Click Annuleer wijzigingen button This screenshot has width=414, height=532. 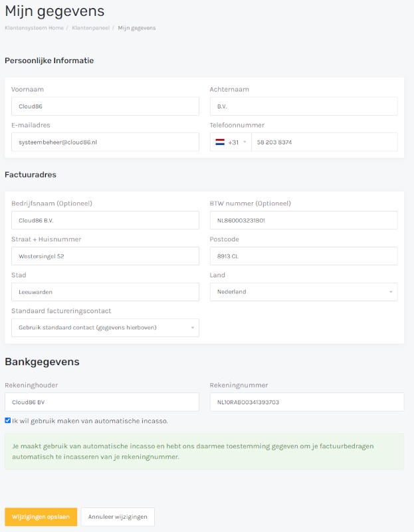coord(118,517)
